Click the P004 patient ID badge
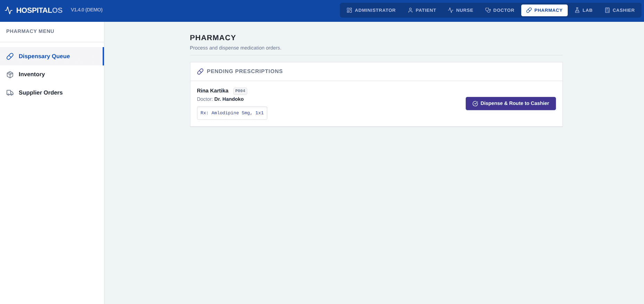Screen dimensions: 644x304 point(240,91)
